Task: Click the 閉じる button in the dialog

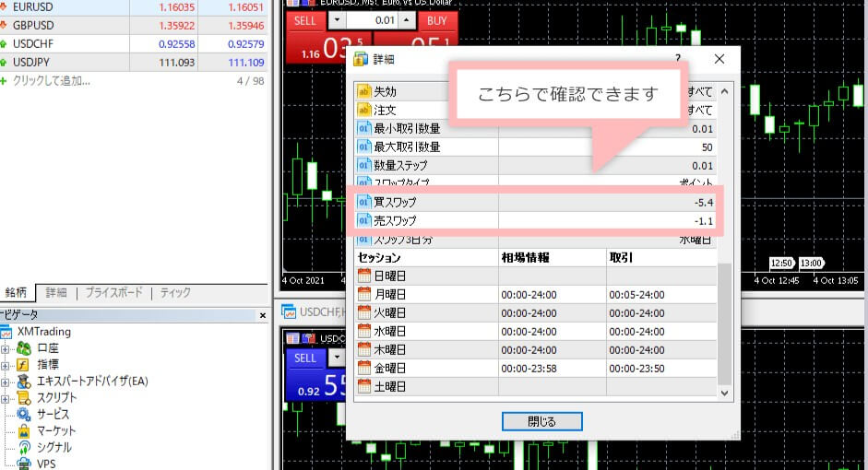Action: point(542,421)
